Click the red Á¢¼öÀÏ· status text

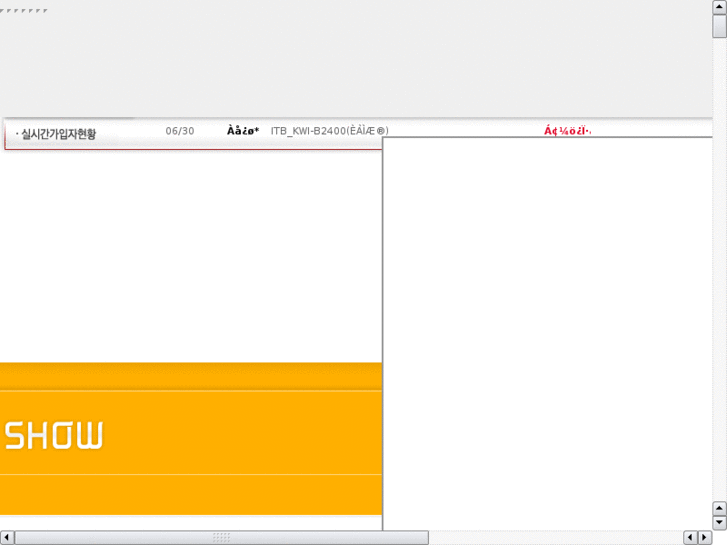pyautogui.click(x=568, y=131)
